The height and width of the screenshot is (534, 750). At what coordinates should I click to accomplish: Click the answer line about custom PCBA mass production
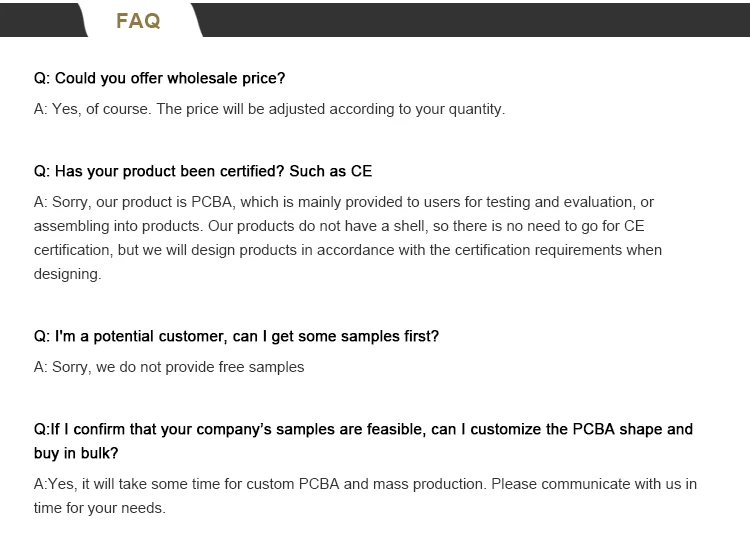(365, 484)
